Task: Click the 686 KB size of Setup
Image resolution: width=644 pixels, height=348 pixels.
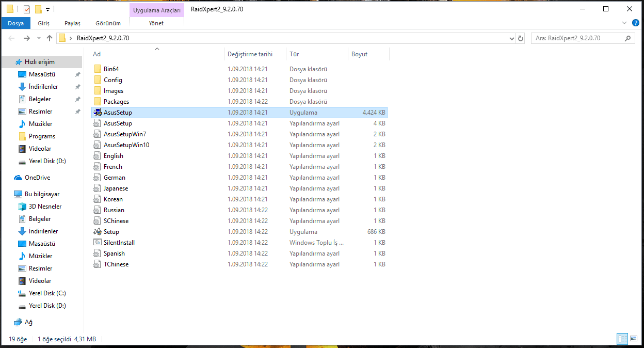Action: (376, 232)
